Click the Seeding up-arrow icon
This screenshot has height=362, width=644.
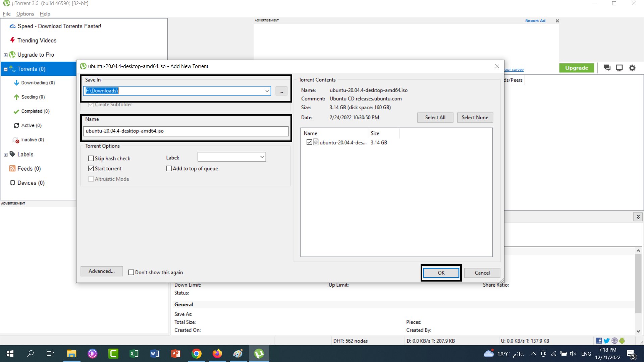click(16, 97)
